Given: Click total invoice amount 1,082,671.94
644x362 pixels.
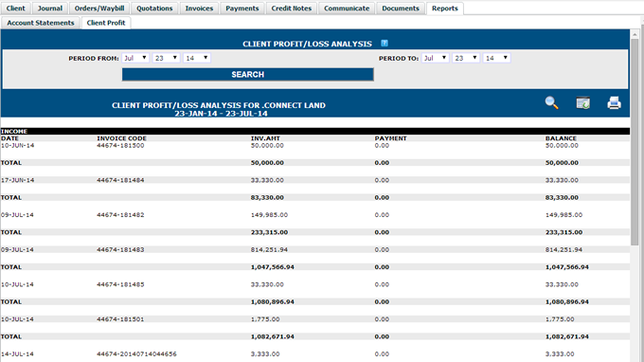Looking at the screenshot, I should 273,336.
